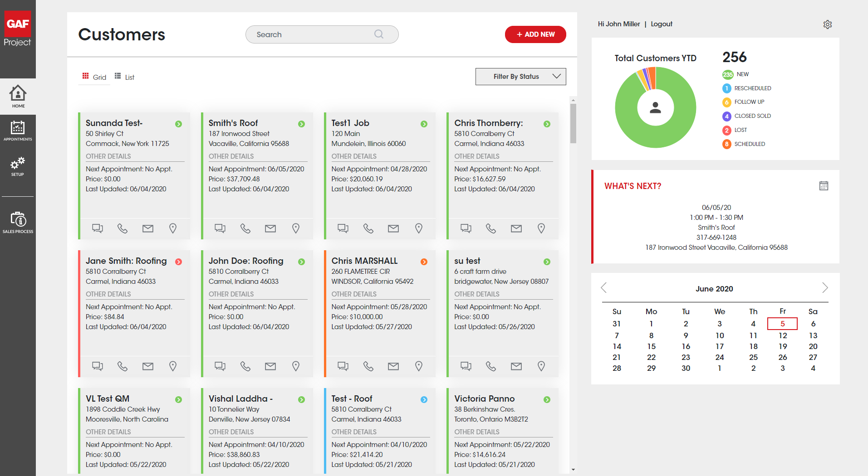The height and width of the screenshot is (476, 868).
Task: Select June 12 in the calendar
Action: pos(783,335)
